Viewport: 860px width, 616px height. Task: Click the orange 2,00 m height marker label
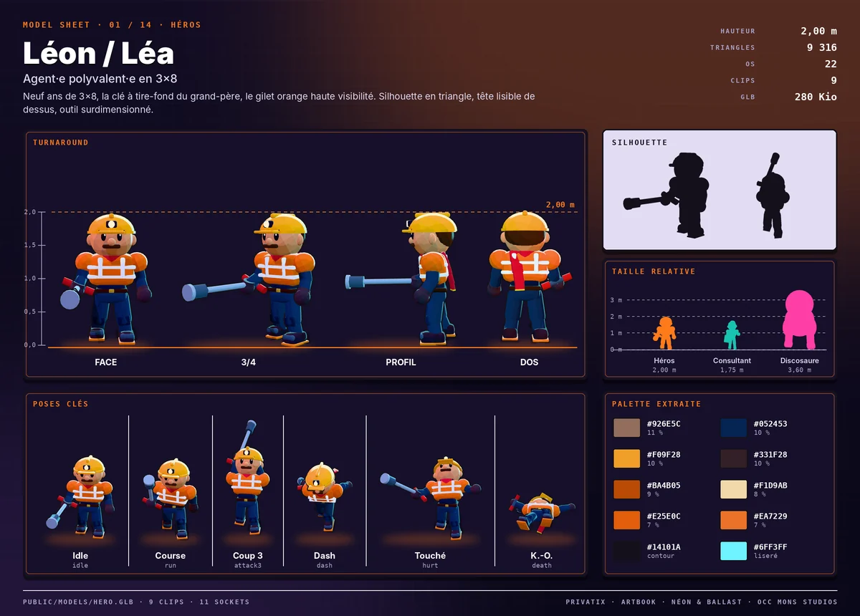click(x=560, y=205)
